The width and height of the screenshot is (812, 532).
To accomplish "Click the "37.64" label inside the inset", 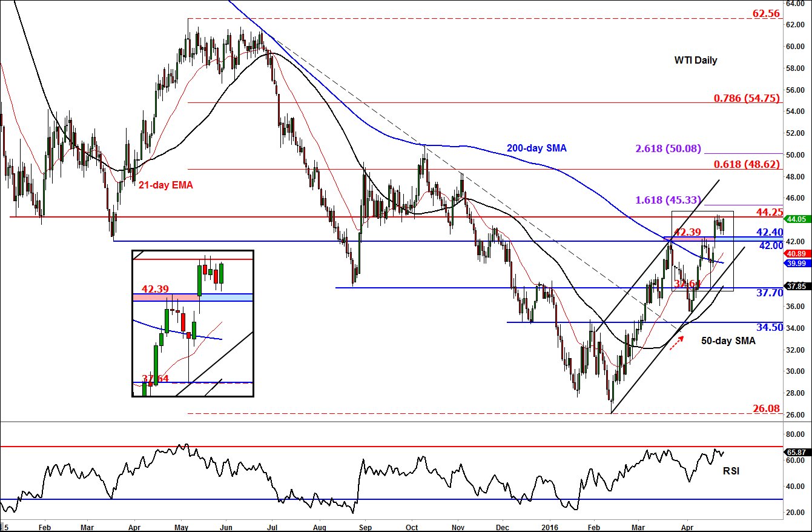I will 154,379.
